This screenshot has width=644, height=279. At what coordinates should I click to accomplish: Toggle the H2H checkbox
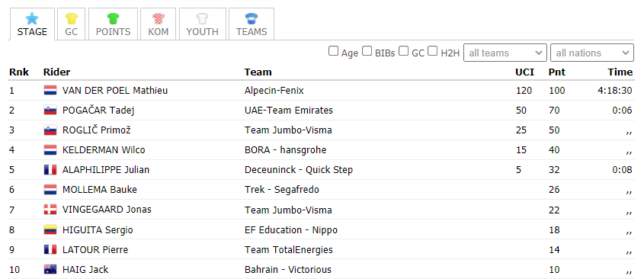point(432,51)
